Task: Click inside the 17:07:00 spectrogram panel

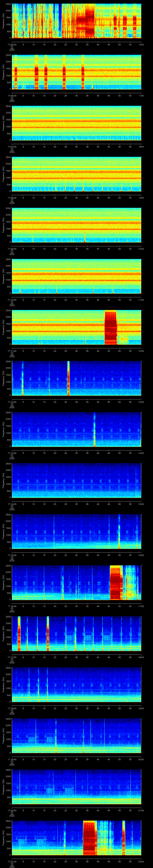Action: (x=76, y=123)
